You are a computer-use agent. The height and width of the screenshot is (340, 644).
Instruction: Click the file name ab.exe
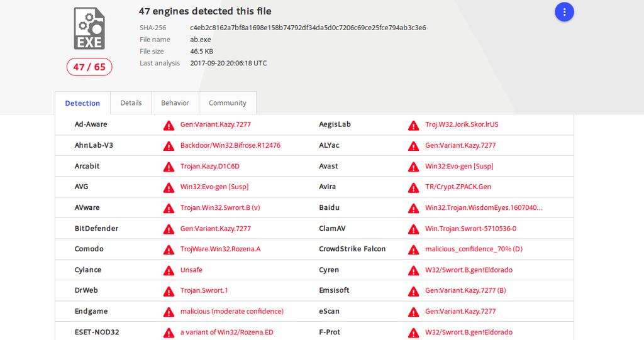tap(201, 40)
